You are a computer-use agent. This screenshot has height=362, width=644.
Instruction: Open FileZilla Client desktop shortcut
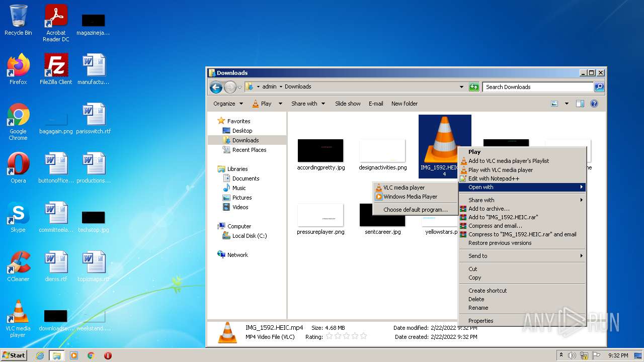pyautogui.click(x=56, y=69)
